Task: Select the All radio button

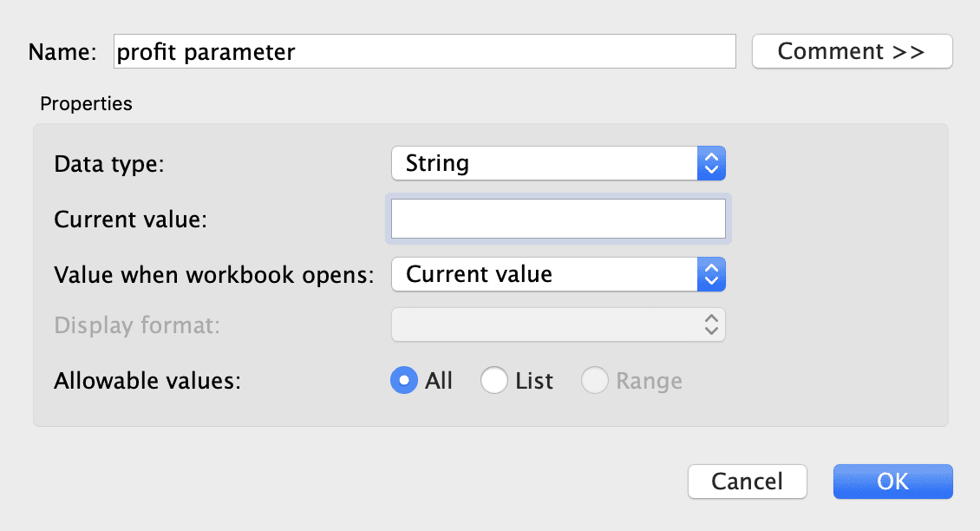Action: [x=404, y=380]
